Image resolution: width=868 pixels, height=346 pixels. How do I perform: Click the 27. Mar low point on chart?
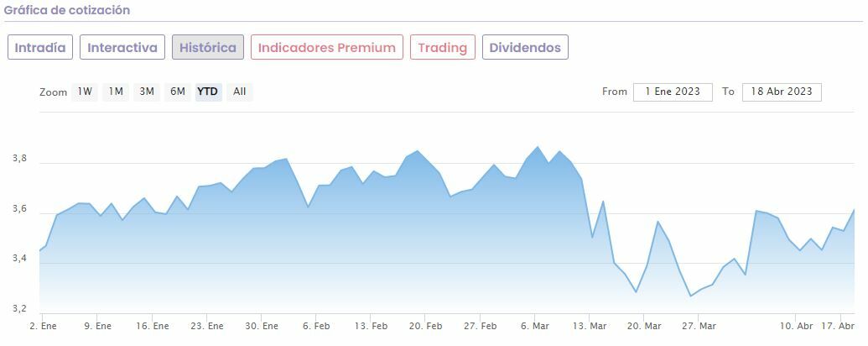691,296
